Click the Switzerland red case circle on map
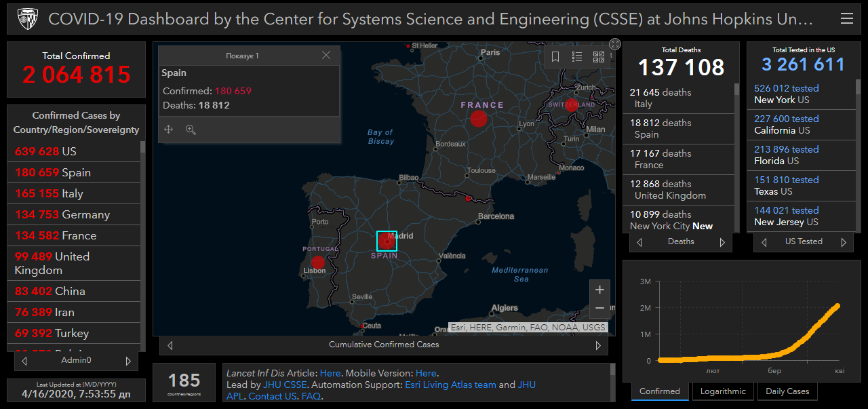 572,105
